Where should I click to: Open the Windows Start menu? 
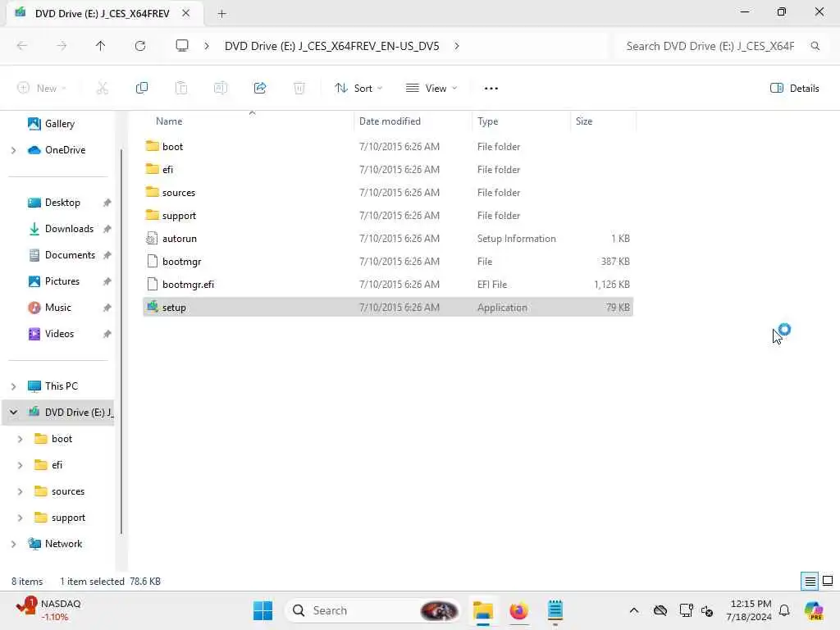pos(262,610)
